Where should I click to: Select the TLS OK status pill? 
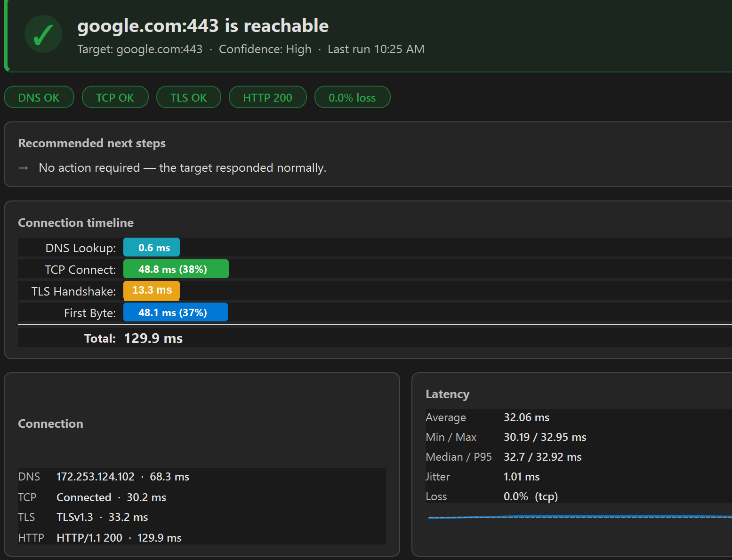tap(189, 97)
